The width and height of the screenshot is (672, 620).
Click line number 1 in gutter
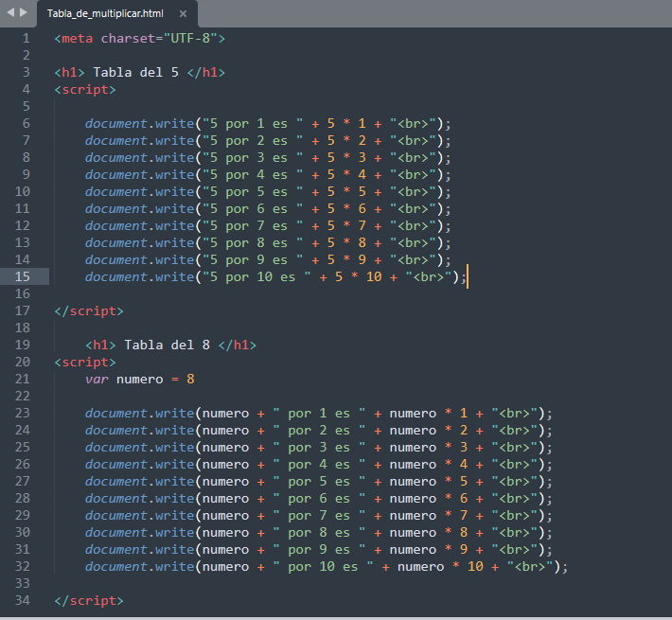tap(27, 39)
